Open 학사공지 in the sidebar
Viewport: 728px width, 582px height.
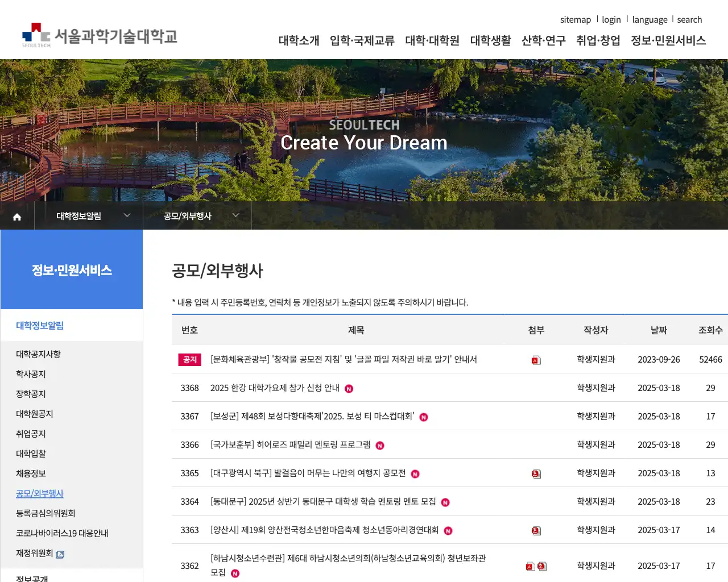31,374
